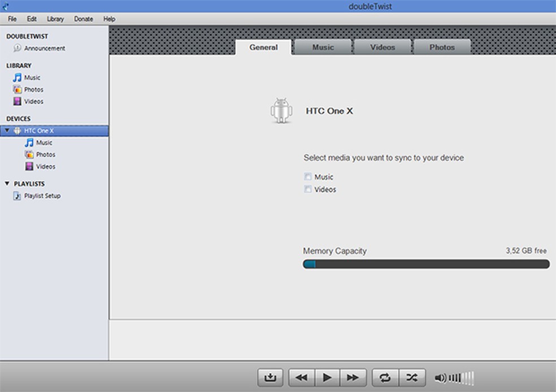556x392 pixels.
Task: Switch to the Music tab
Action: pos(323,47)
